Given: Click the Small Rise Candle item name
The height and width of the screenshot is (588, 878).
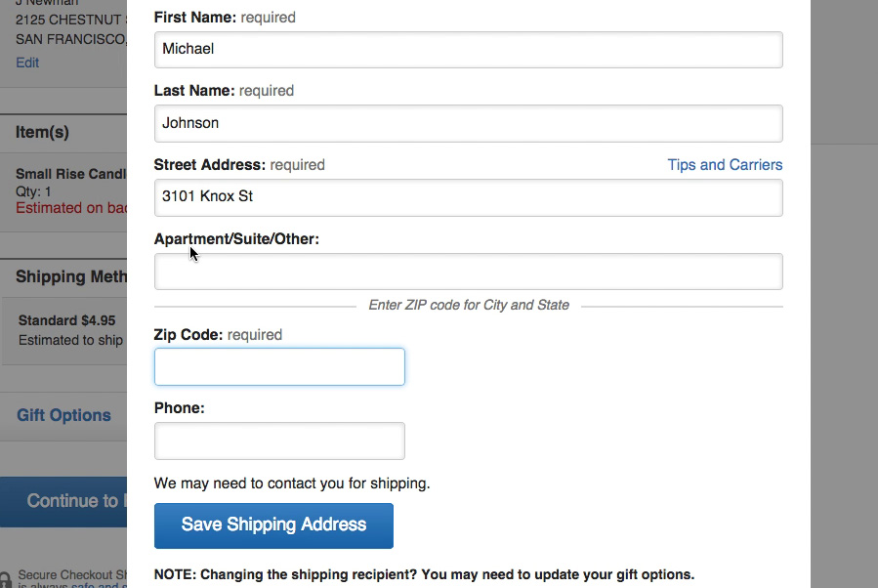Looking at the screenshot, I should click(x=70, y=174).
